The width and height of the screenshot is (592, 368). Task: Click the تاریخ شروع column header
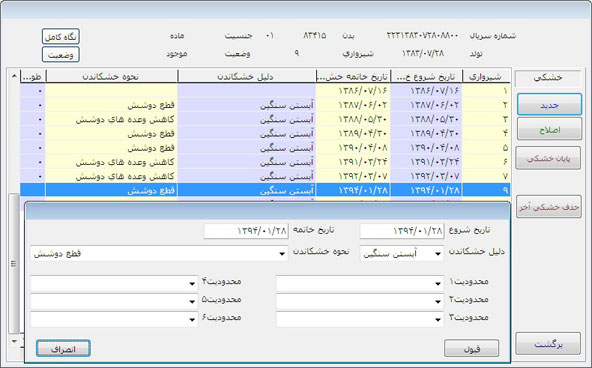pos(426,77)
